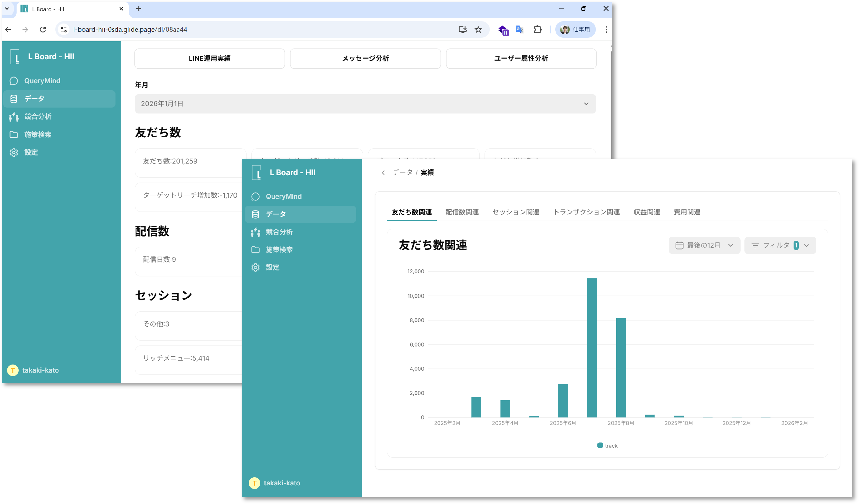Click the 設定 gear icon in the front panel sidebar

[x=255, y=267]
